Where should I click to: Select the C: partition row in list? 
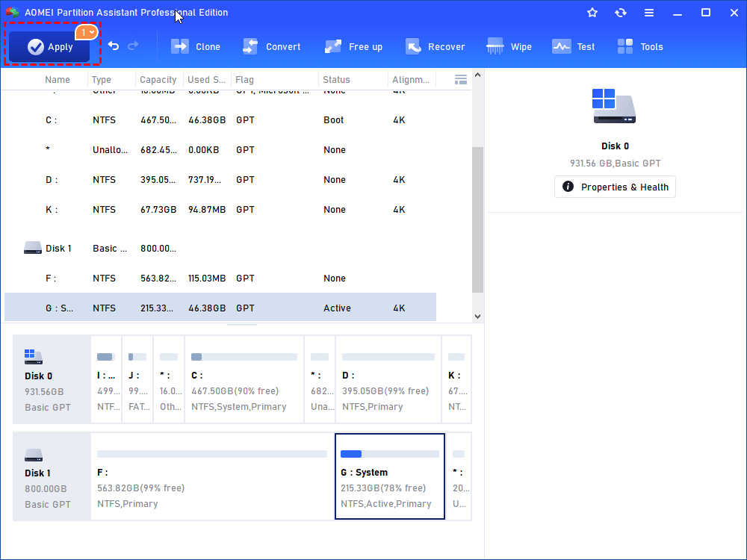224,120
